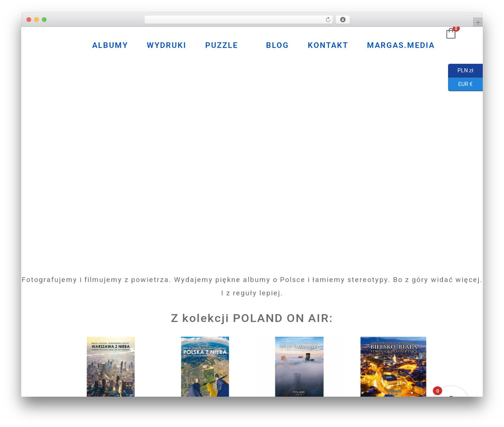
Task: Open the shopping cart bag icon
Action: tap(451, 33)
